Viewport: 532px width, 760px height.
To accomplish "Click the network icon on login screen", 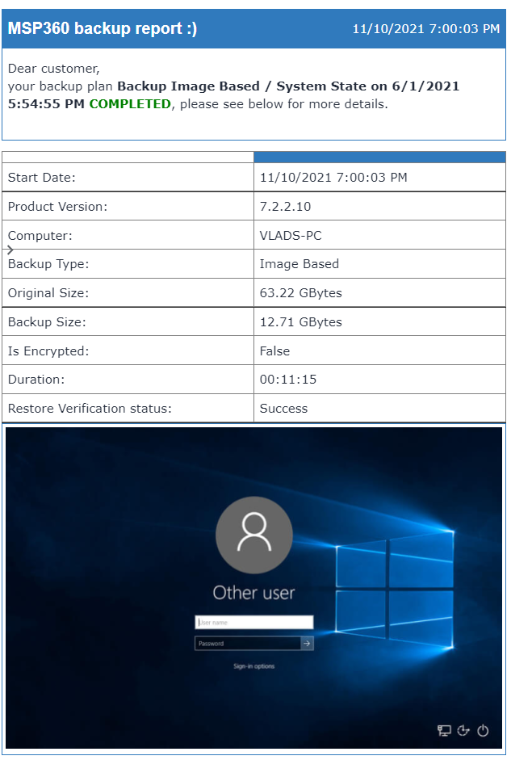I will pyautogui.click(x=444, y=730).
